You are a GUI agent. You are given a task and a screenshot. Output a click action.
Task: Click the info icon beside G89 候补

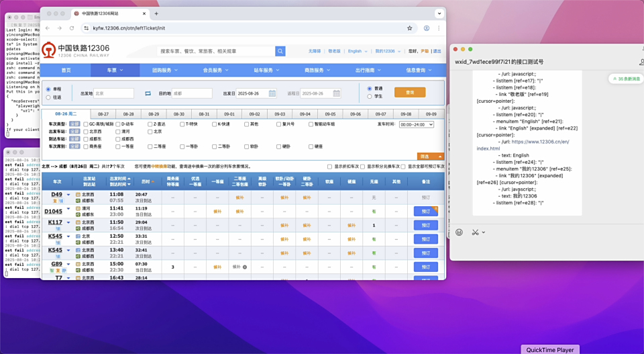click(x=245, y=267)
